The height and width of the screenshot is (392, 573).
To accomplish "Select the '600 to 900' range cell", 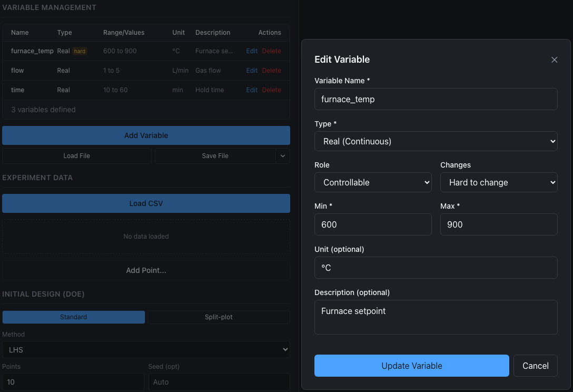I will 120,51.
